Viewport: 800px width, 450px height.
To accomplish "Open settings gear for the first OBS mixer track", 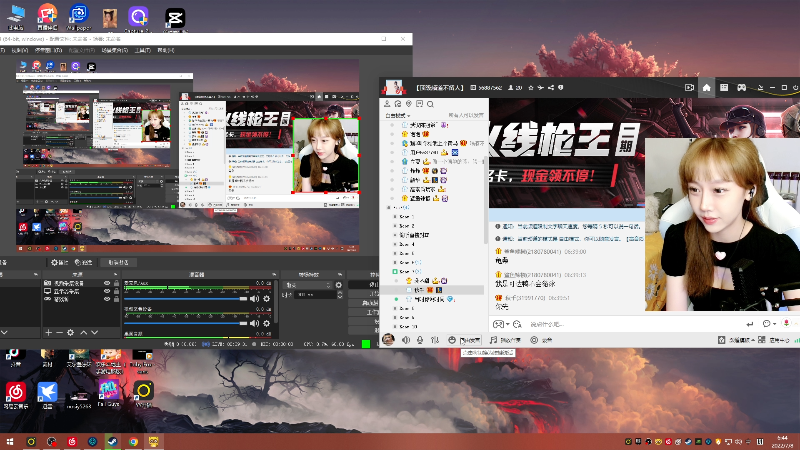I will (x=266, y=298).
